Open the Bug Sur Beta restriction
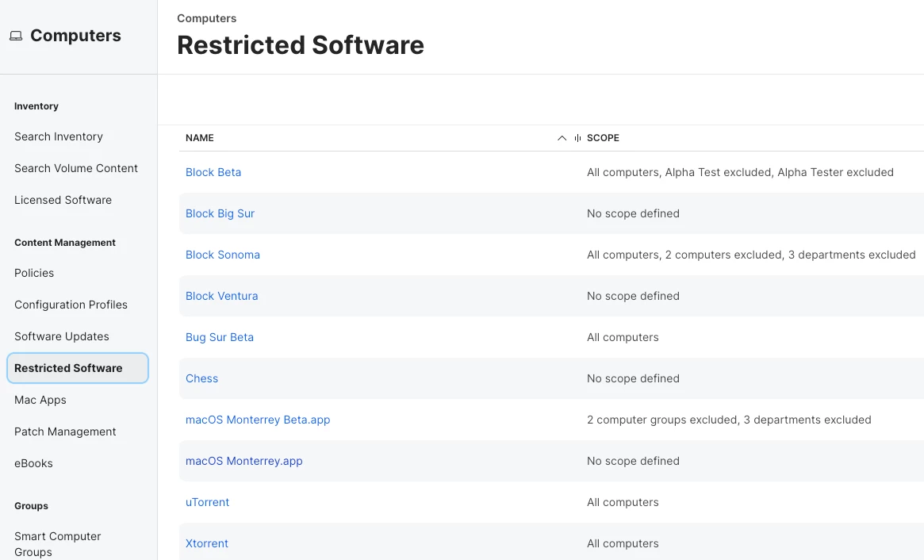 tap(219, 337)
